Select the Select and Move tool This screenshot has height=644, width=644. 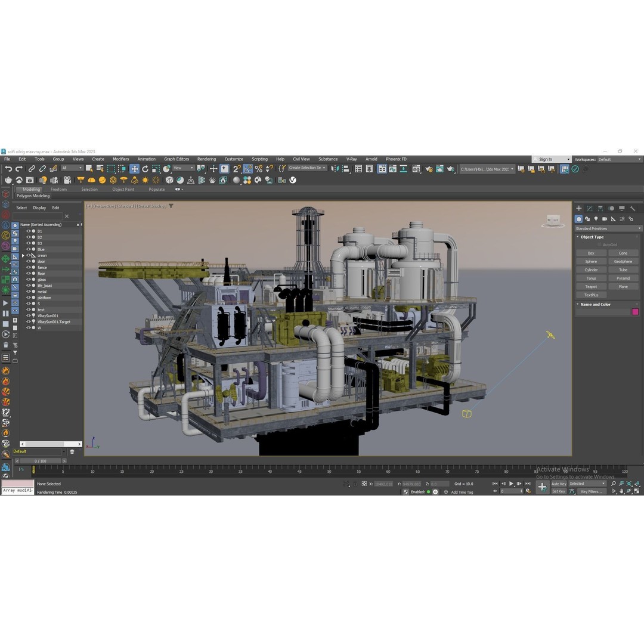(134, 169)
